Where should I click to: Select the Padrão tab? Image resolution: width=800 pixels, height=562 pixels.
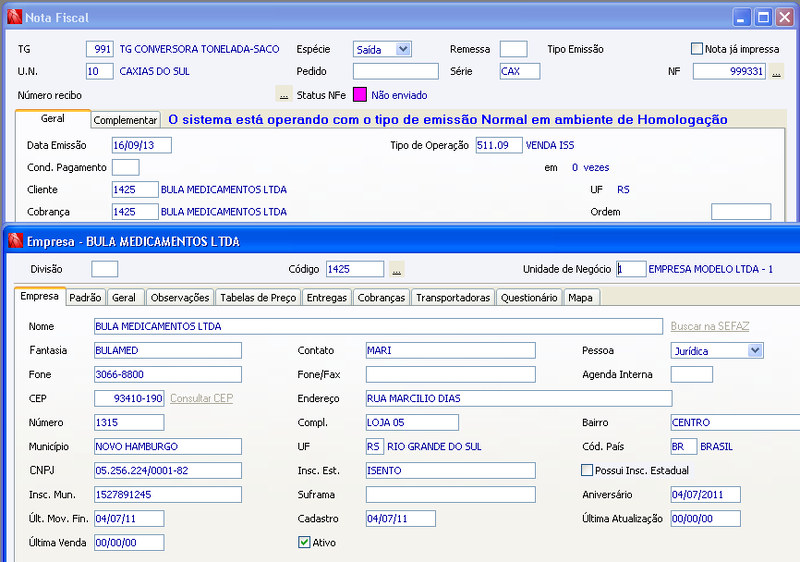click(x=85, y=298)
